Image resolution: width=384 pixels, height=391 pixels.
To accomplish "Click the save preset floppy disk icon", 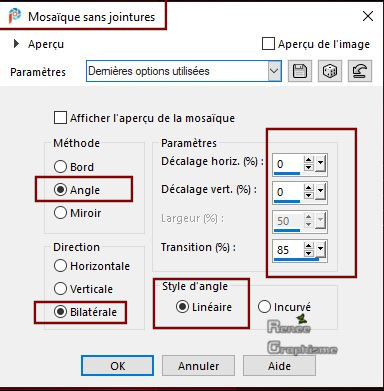I will (x=300, y=71).
